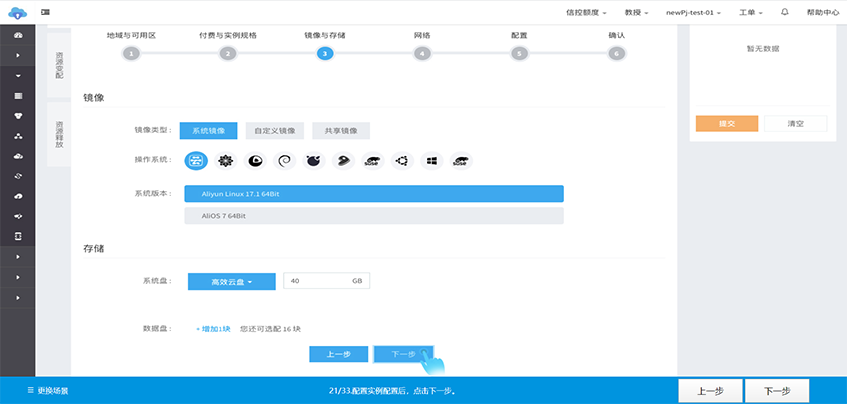Switch image type to 共享镜像
This screenshot has height=404, width=847.
(x=340, y=130)
